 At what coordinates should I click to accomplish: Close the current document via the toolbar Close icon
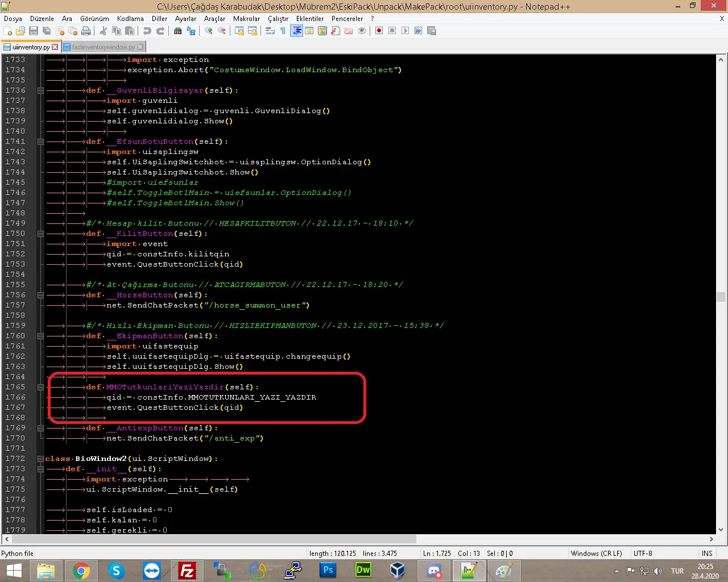[x=60, y=31]
